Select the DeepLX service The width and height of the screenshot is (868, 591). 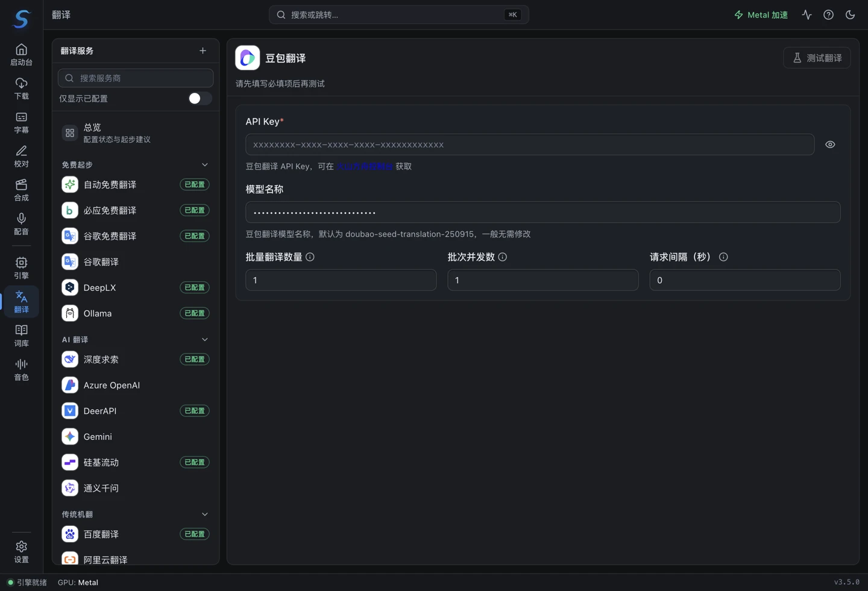136,287
